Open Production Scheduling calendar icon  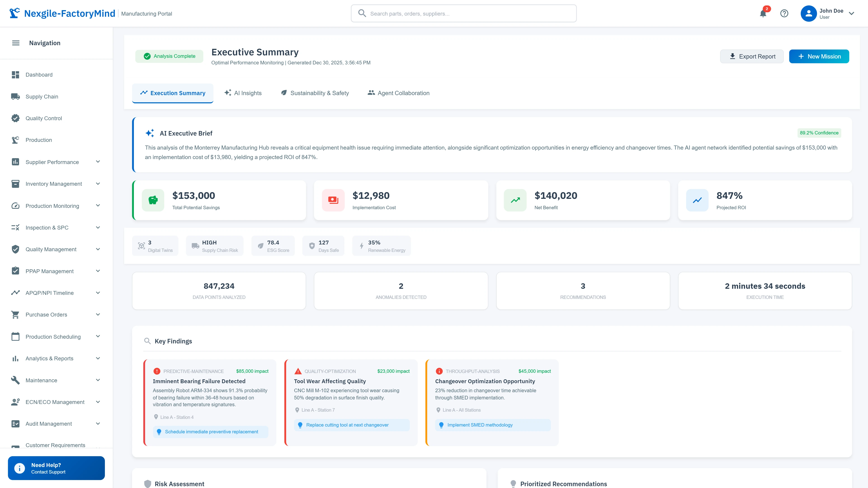coord(16,336)
